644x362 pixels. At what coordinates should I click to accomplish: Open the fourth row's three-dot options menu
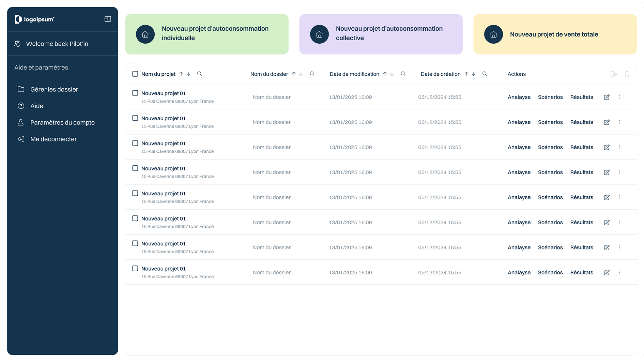[x=619, y=172]
